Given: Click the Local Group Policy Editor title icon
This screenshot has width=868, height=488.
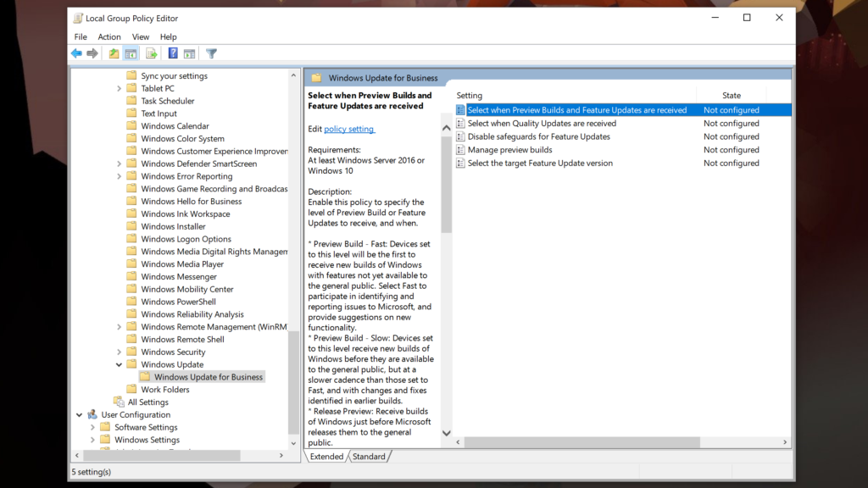Looking at the screenshot, I should pos(78,19).
